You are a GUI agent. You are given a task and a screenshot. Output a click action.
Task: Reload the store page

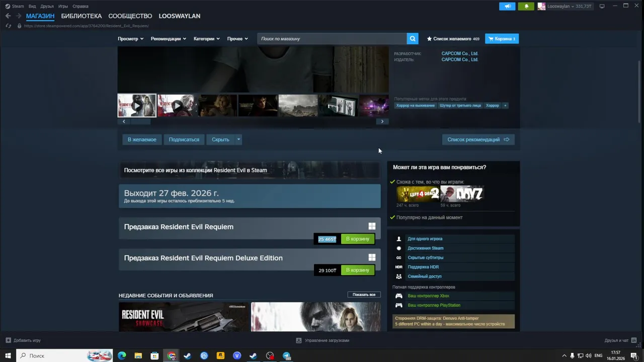[9, 26]
